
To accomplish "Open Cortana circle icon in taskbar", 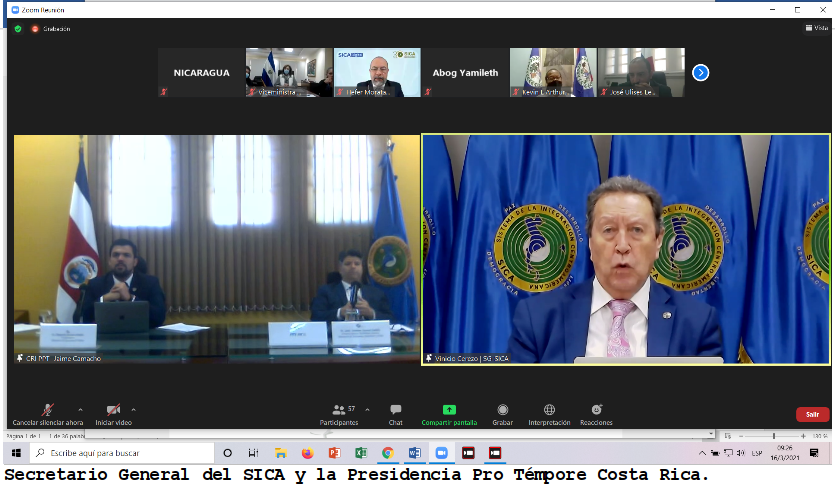I will 227,453.
